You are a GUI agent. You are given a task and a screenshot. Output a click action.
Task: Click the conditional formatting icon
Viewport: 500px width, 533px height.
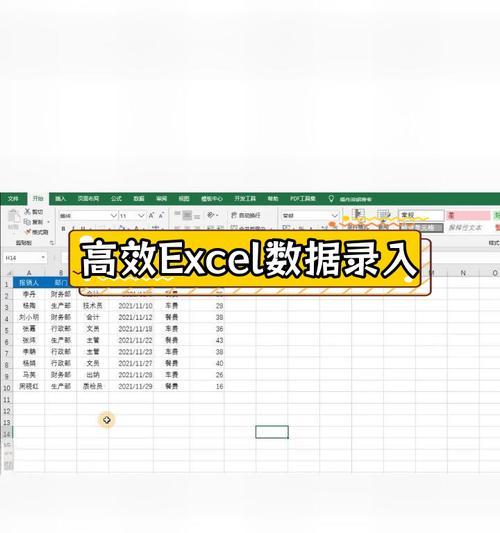click(x=359, y=215)
